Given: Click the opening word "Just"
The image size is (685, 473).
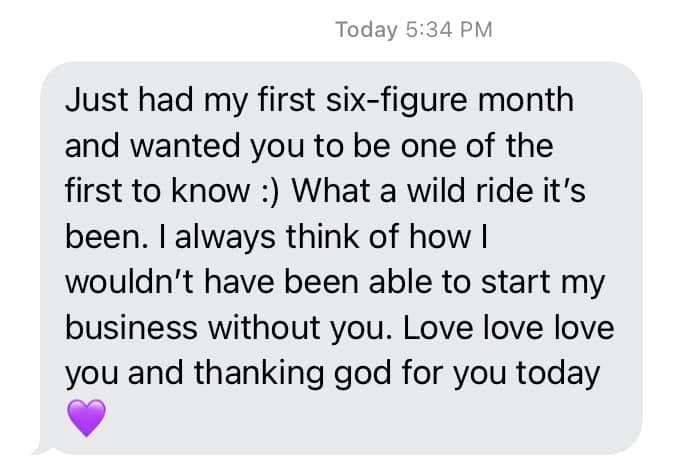Looking at the screenshot, I should pyautogui.click(x=89, y=100).
